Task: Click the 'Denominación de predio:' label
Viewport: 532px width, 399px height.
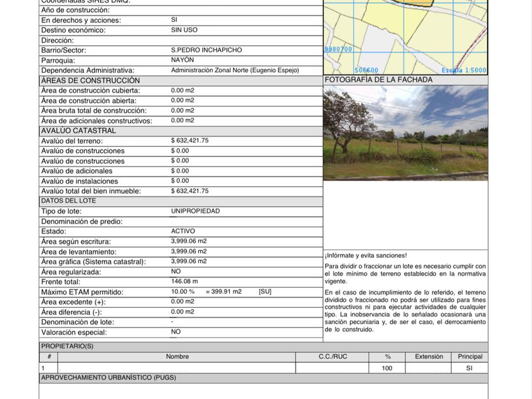Action: 82,222
